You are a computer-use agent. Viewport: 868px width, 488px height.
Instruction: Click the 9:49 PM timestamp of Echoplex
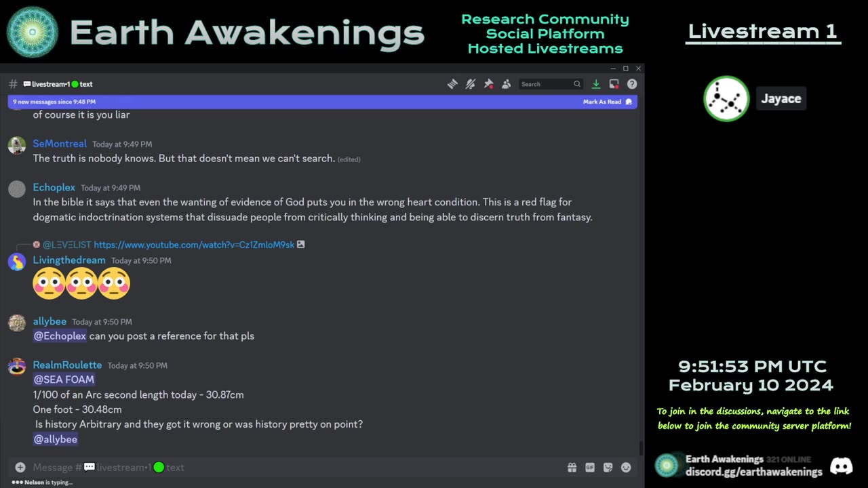coord(111,188)
